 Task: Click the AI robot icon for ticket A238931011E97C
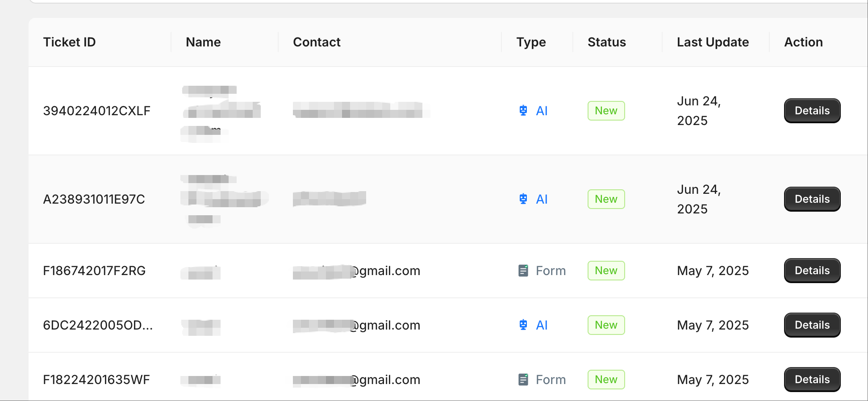pos(523,199)
